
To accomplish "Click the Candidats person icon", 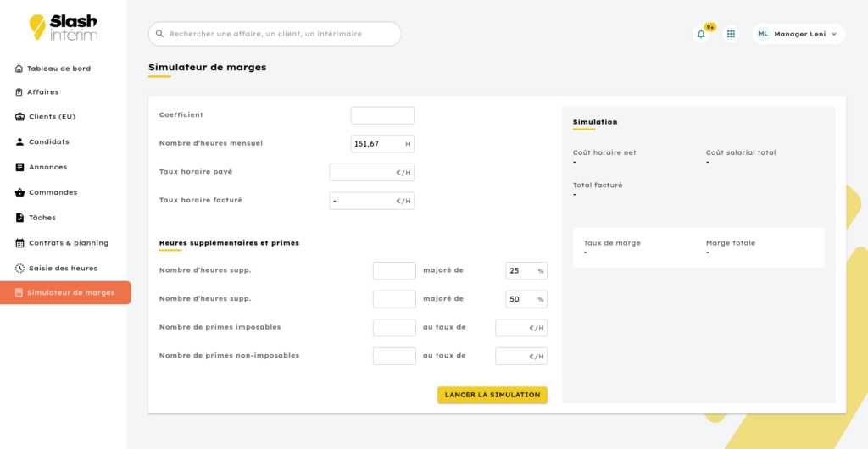I will tap(19, 141).
